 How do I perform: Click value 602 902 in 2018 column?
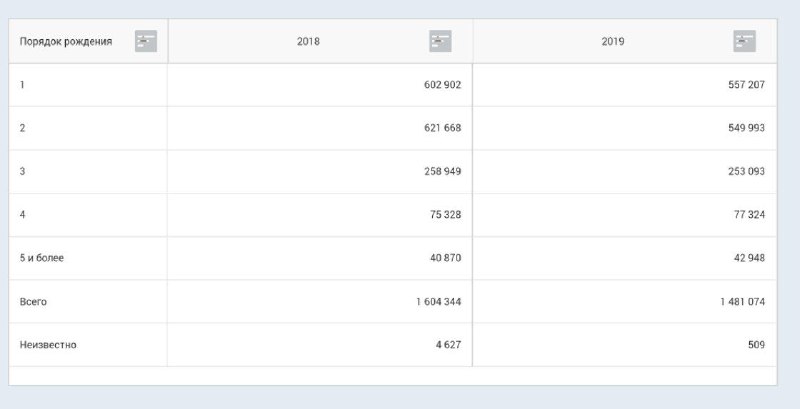coord(442,85)
